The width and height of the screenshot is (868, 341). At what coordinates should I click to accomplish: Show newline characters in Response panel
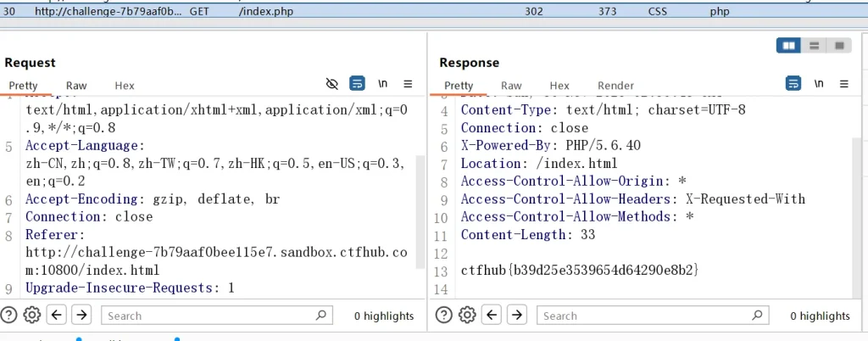pyautogui.click(x=819, y=84)
